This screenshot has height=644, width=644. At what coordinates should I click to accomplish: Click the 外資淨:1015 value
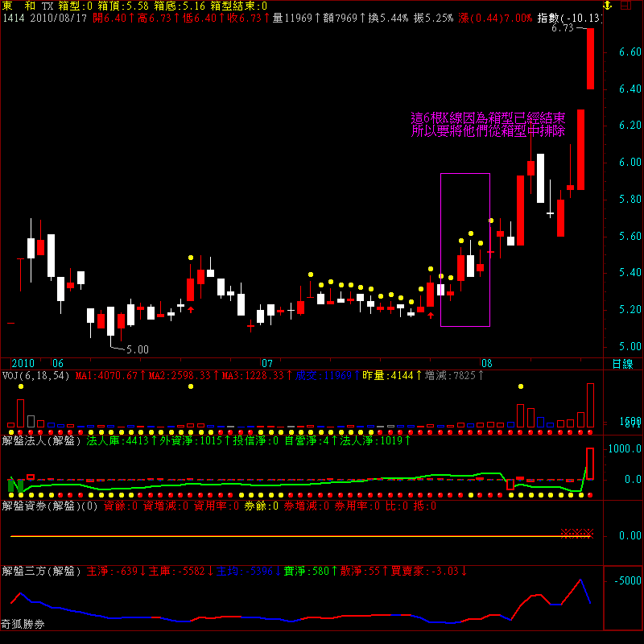tap(191, 440)
